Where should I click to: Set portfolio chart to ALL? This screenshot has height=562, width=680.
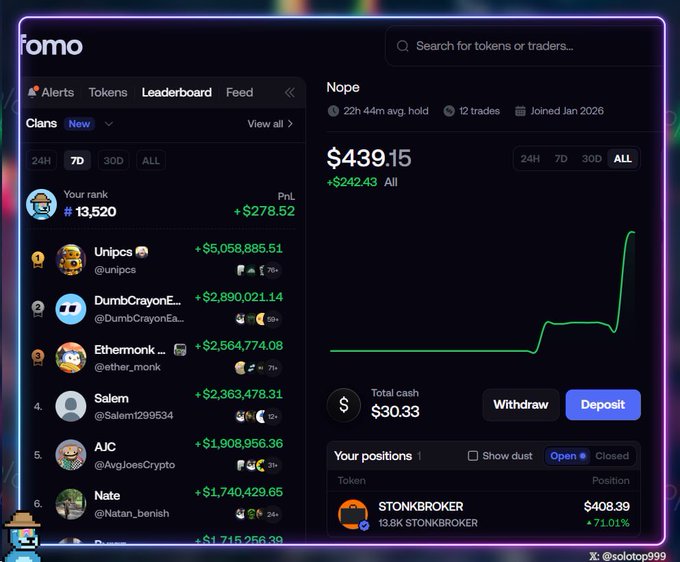pyautogui.click(x=622, y=159)
